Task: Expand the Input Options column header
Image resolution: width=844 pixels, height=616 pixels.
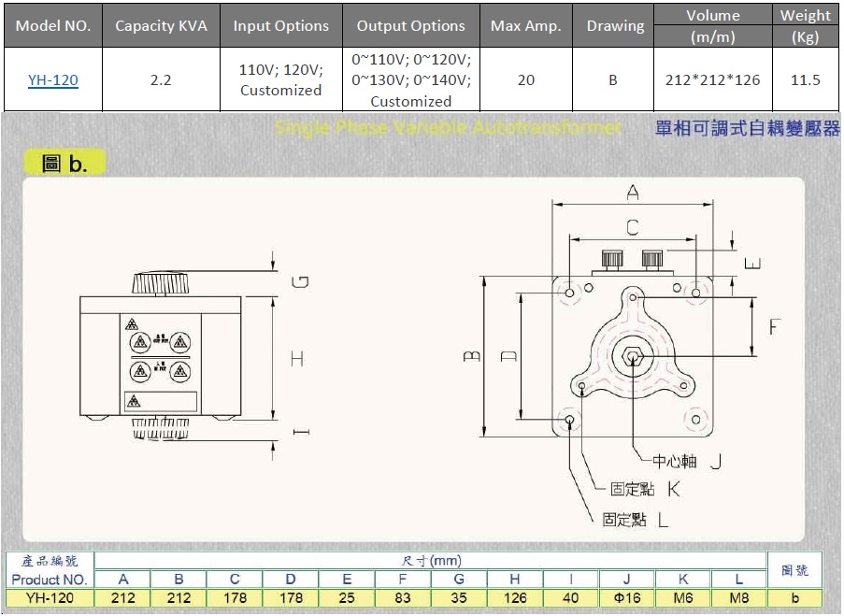Action: click(x=280, y=25)
